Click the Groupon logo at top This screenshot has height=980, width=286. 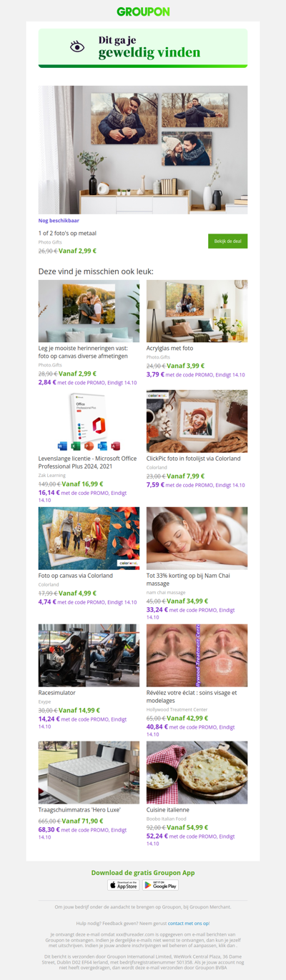pos(143,11)
